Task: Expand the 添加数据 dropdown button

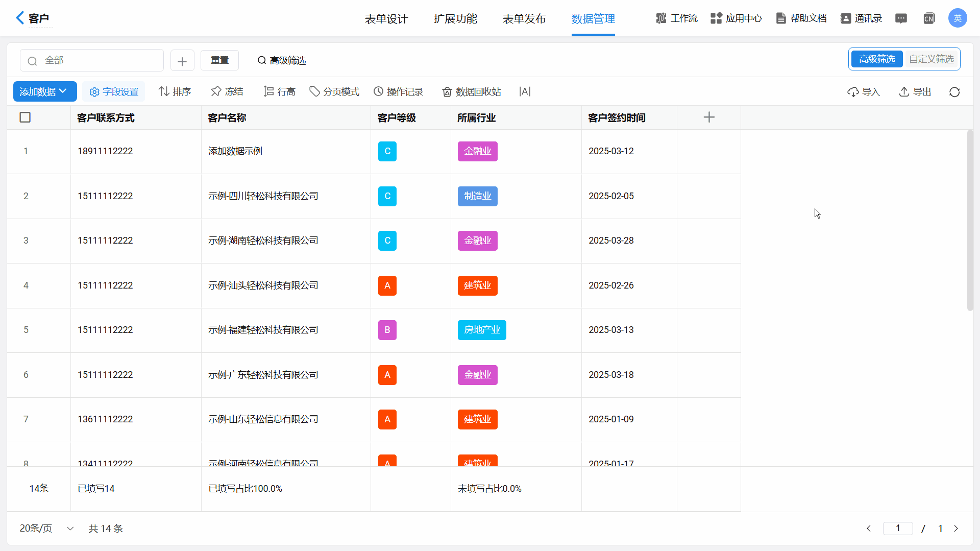Action: coord(44,92)
